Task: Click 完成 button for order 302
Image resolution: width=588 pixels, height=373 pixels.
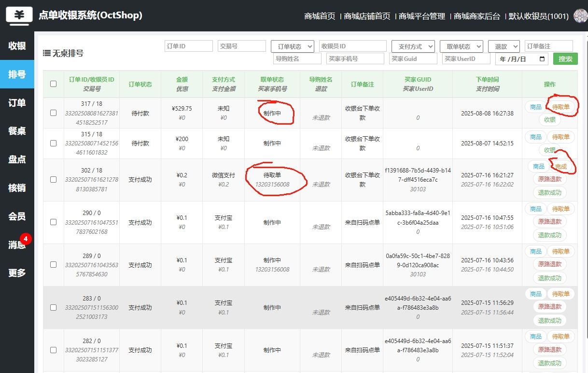Action: 560,167
